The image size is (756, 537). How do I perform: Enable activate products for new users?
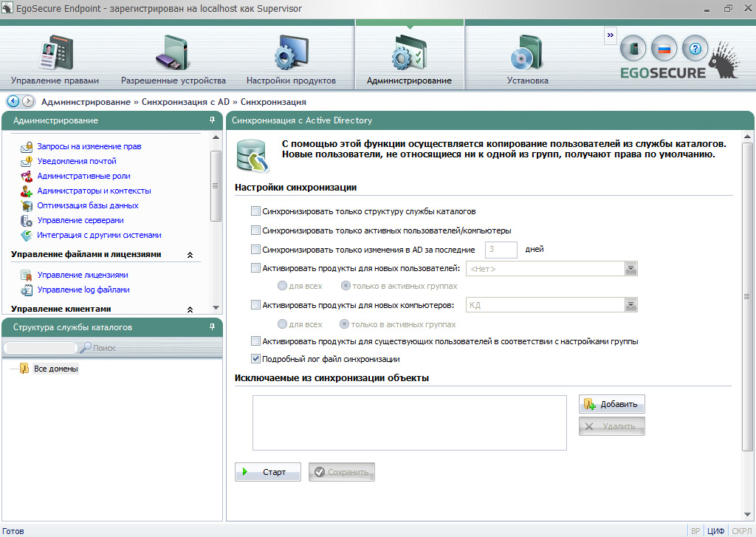pyautogui.click(x=255, y=268)
